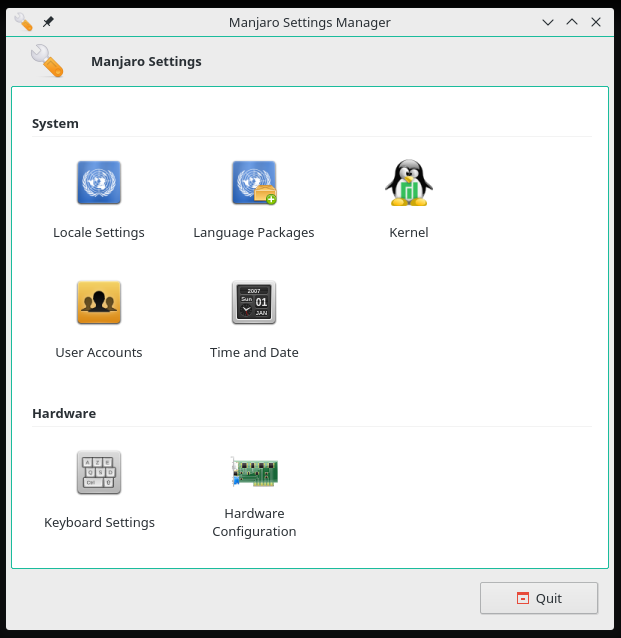Viewport: 621px width, 638px height.
Task: Click the User Accounts label
Action: pos(99,352)
